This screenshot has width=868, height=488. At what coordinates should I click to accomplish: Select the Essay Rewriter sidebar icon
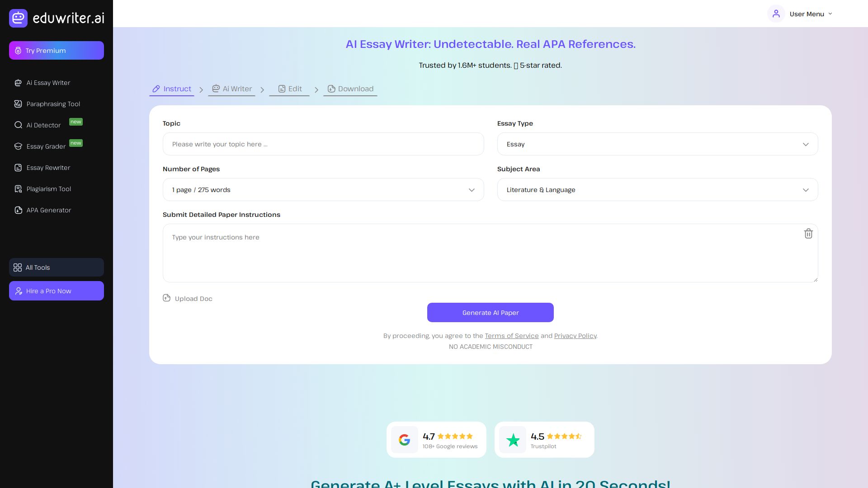[18, 168]
